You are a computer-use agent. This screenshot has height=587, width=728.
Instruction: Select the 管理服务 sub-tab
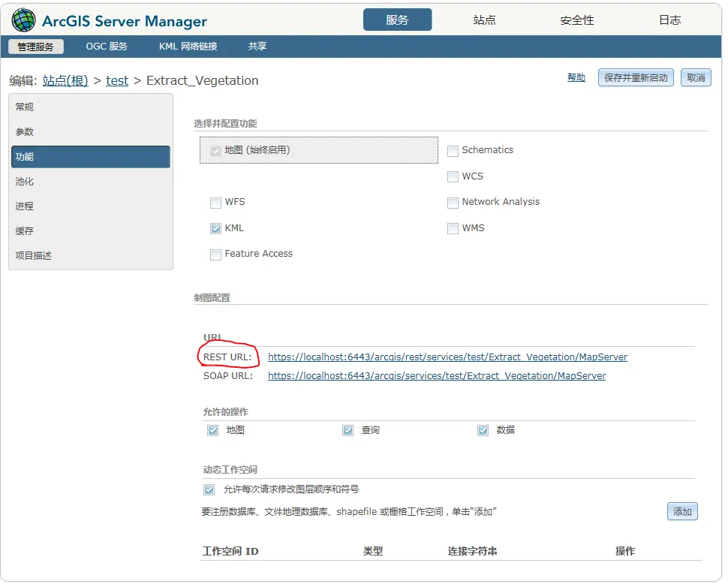click(x=36, y=47)
